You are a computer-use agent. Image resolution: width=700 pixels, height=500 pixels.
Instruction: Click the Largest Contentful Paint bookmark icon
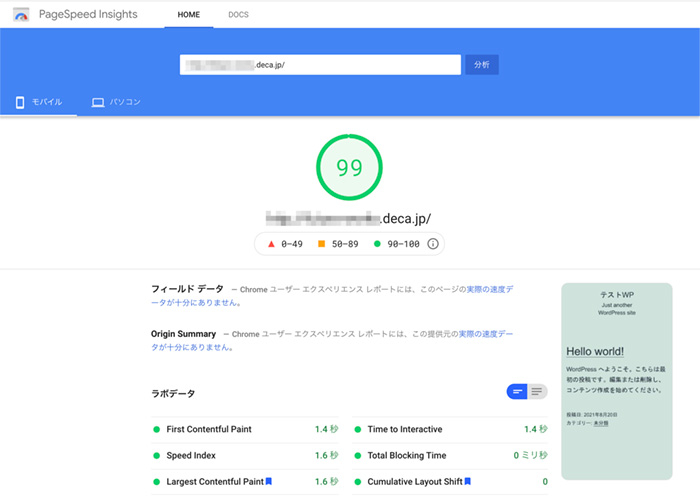point(269,481)
